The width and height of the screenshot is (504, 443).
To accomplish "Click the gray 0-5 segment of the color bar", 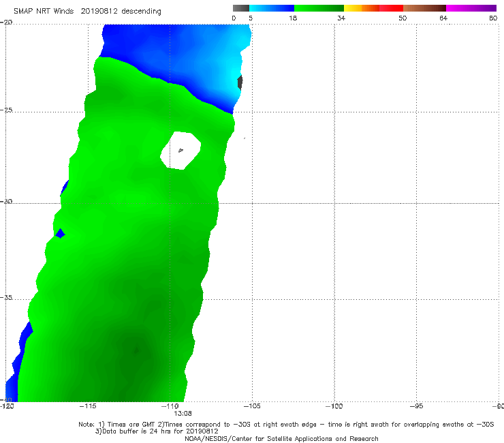I will click(x=241, y=8).
